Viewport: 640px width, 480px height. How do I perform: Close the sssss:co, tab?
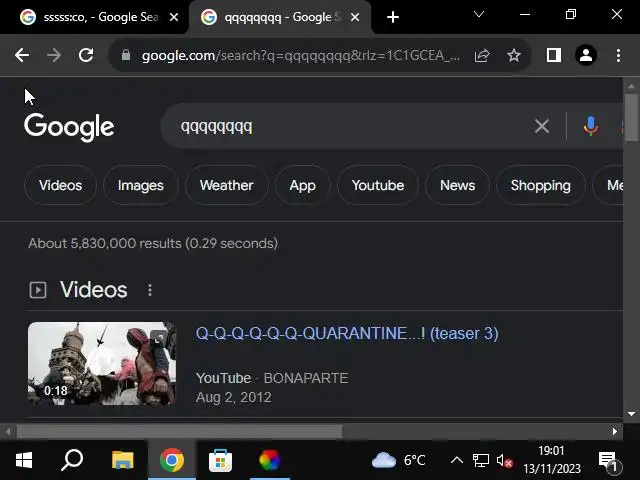pyautogui.click(x=174, y=17)
